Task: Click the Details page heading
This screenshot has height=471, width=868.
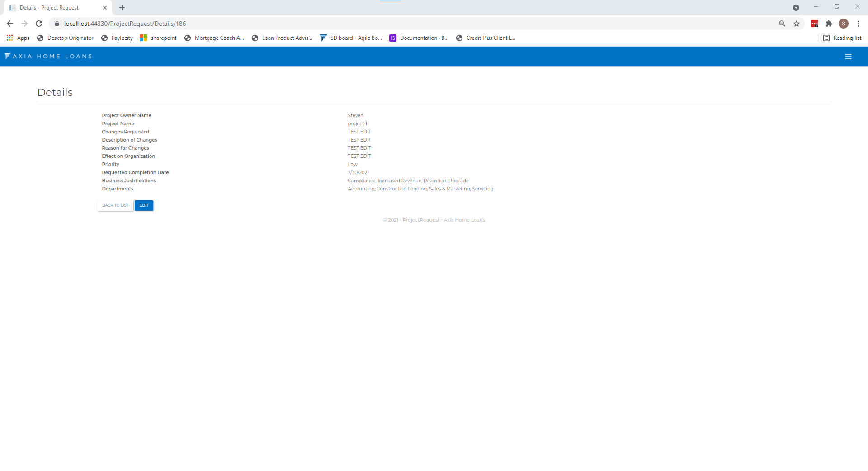Action: coord(55,92)
